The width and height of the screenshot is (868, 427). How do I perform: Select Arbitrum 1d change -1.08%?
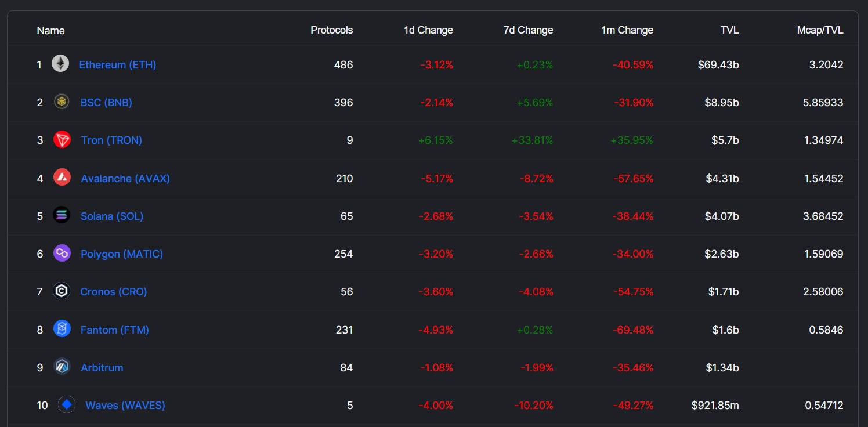click(437, 368)
